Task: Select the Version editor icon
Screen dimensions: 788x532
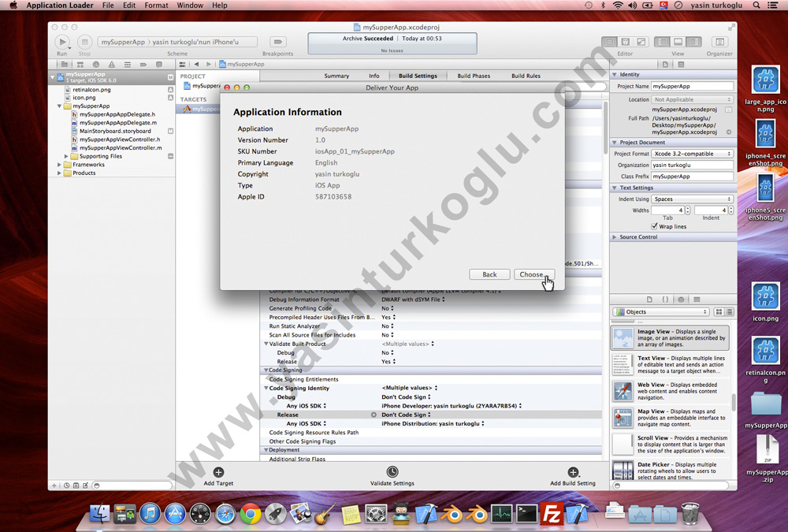Action: [x=641, y=42]
